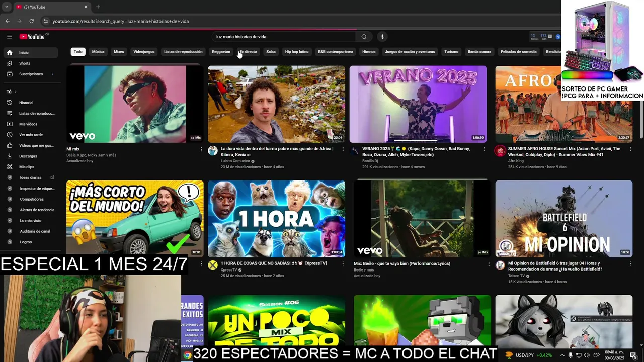Open the Kibera Kenia video title
Image resolution: width=644 pixels, height=362 pixels.
278,152
